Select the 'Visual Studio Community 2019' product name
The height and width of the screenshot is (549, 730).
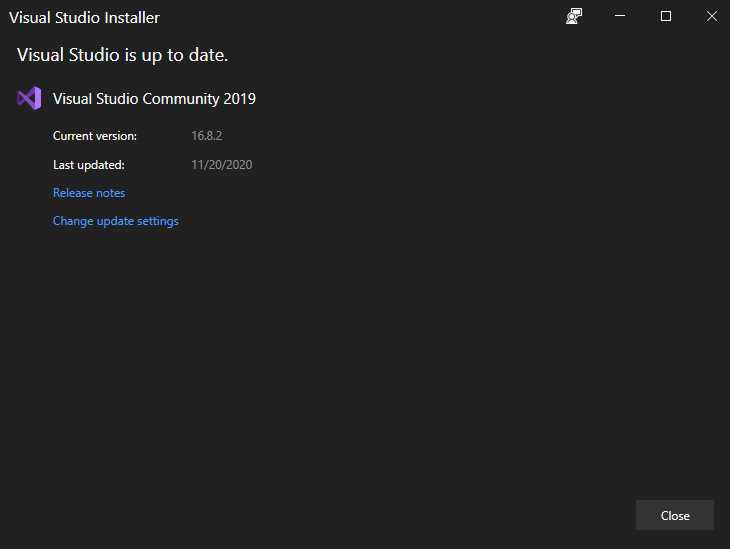154,99
